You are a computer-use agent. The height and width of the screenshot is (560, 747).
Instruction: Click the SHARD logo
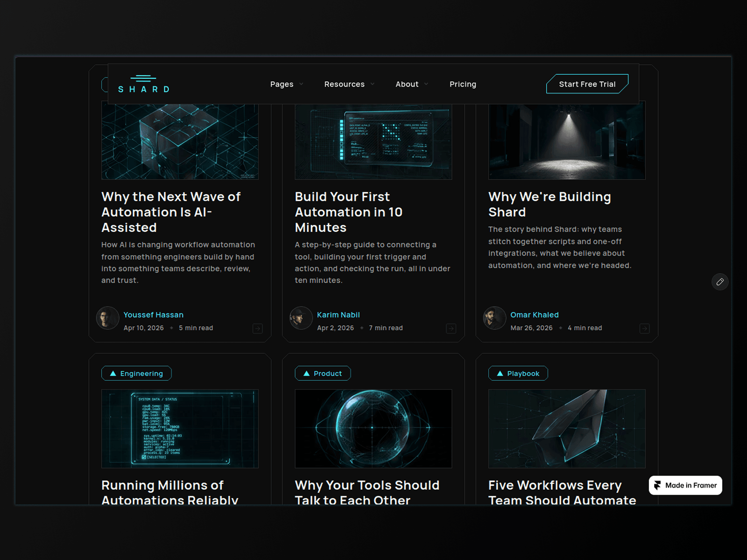(144, 84)
